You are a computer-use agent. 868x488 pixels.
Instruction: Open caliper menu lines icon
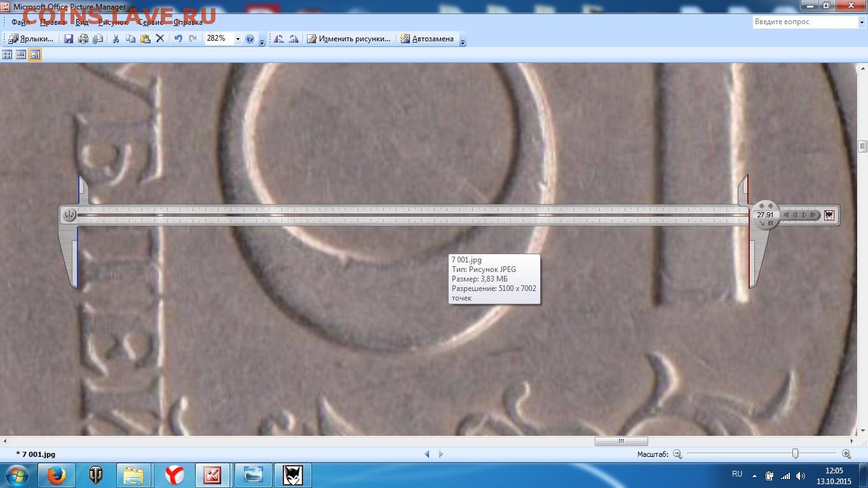771,223
